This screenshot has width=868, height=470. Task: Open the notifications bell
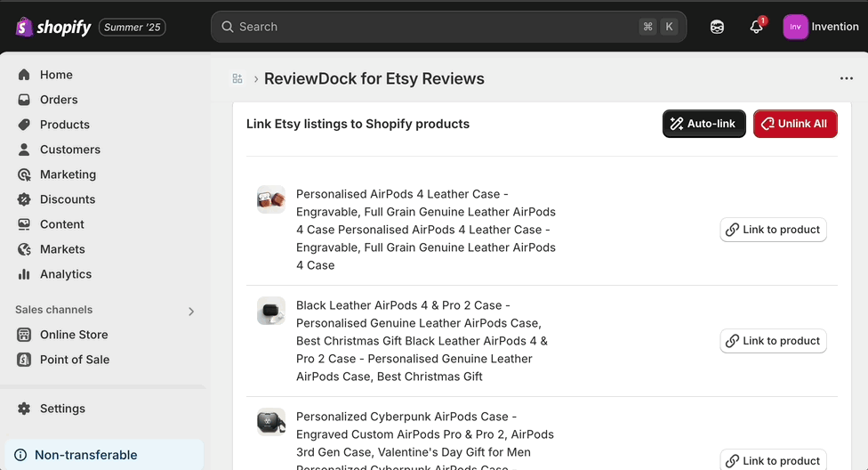click(756, 27)
